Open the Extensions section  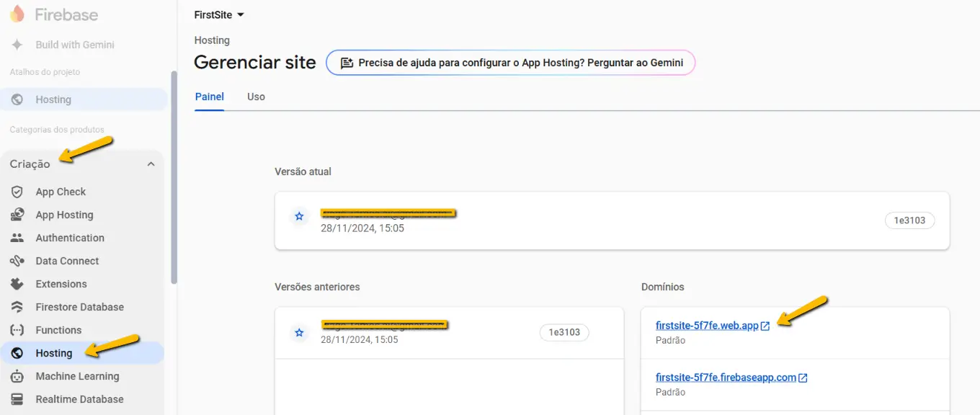pos(61,283)
